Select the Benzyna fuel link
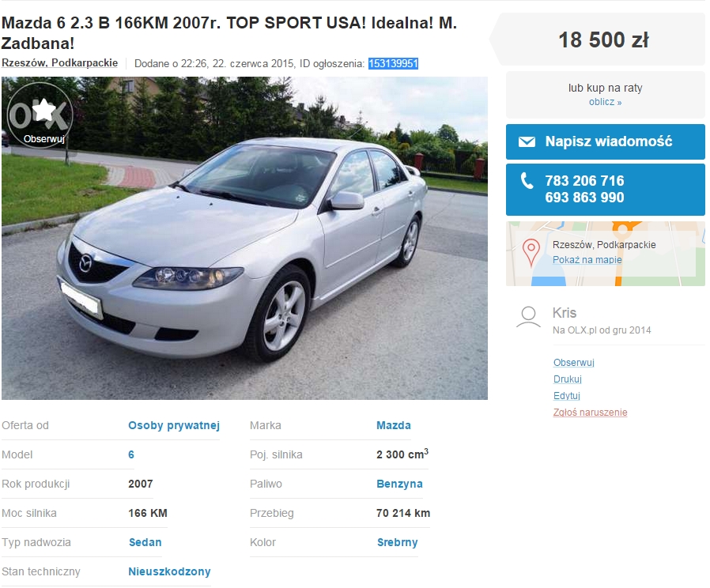This screenshot has height=588, width=710. (399, 484)
